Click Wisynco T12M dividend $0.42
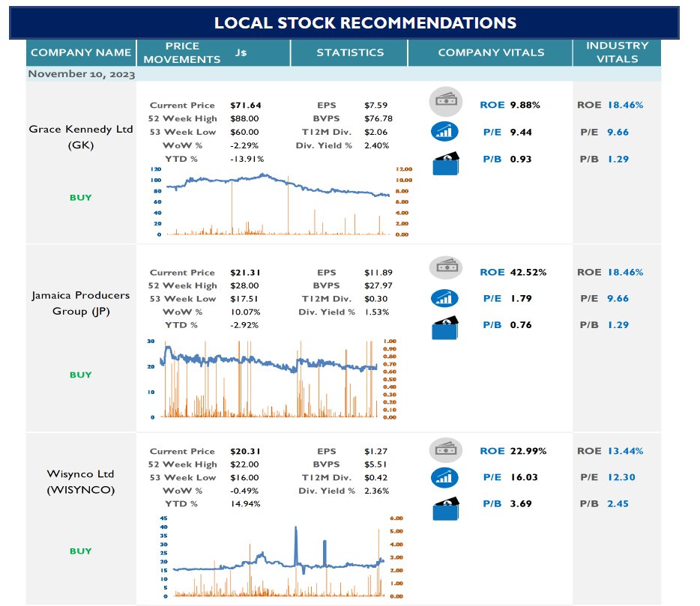 [376, 477]
